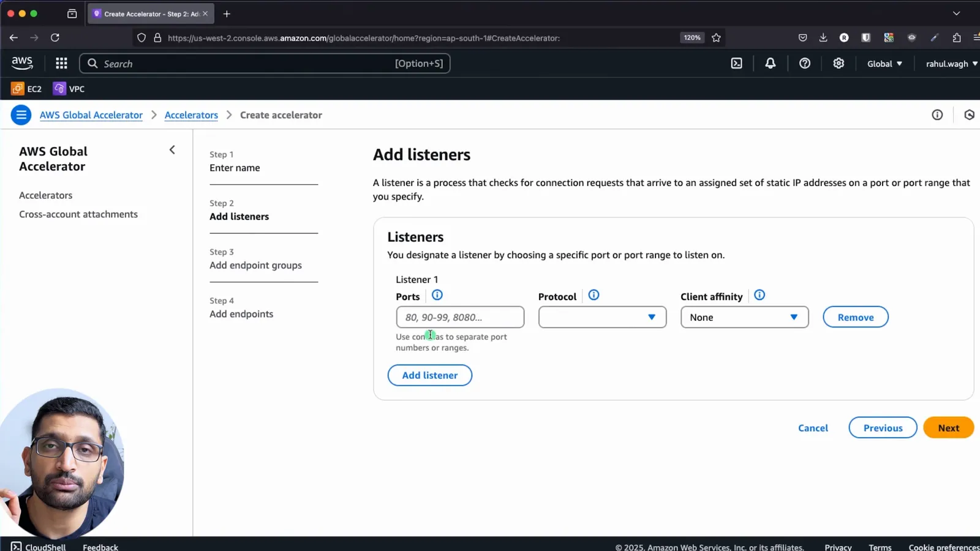Click the 120% zoom level indicator
Image resolution: width=980 pixels, height=551 pixels.
[x=692, y=37]
